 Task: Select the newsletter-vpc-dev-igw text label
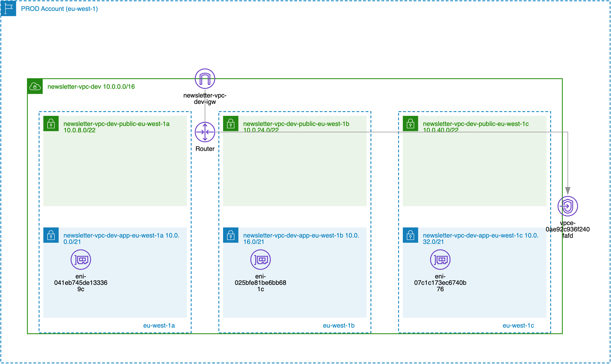pos(205,99)
